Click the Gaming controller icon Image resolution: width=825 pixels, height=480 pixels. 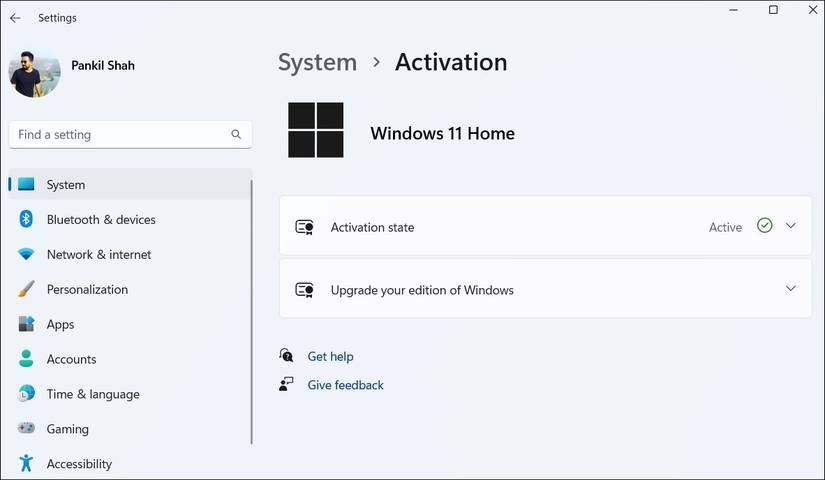tap(26, 429)
